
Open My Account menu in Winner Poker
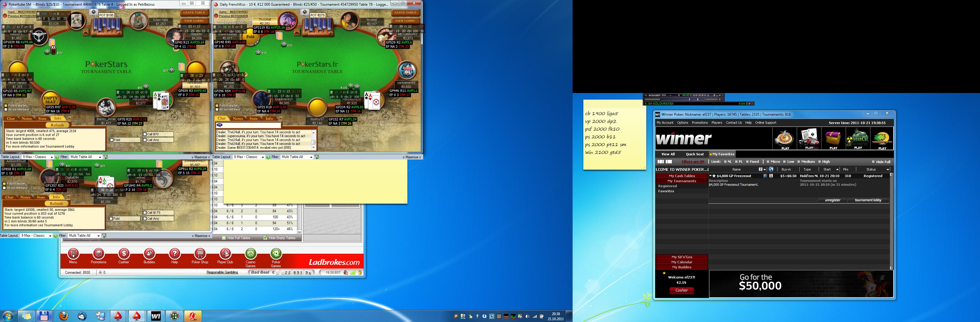pyautogui.click(x=665, y=123)
